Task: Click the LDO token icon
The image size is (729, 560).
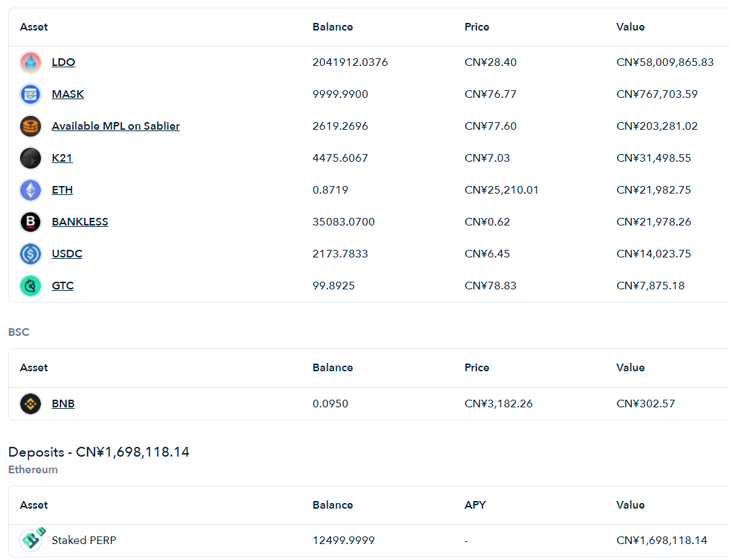Action: pyautogui.click(x=31, y=62)
